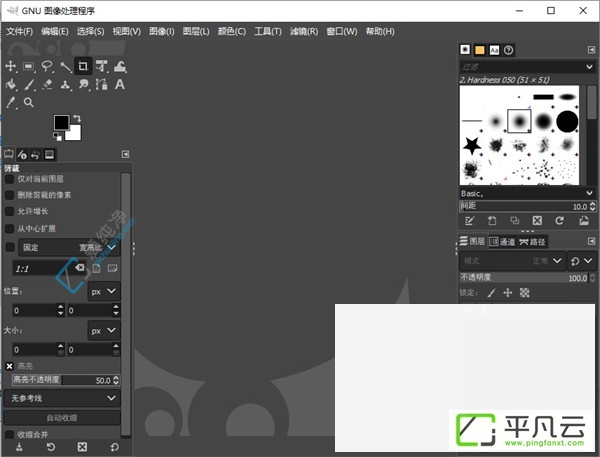This screenshot has width=600, height=457.
Task: Open the 固定 宽高比 dropdown
Action: tap(69, 248)
